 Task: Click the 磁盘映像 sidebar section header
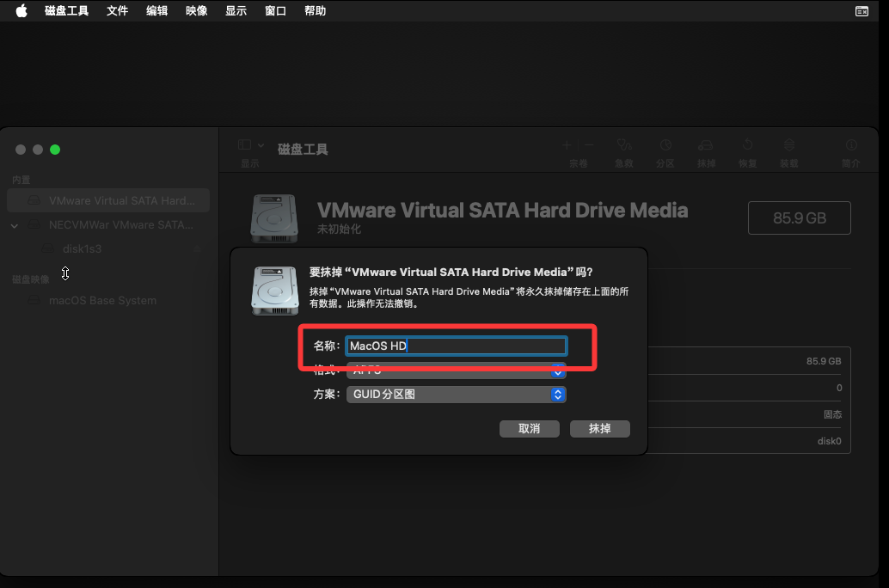31,279
